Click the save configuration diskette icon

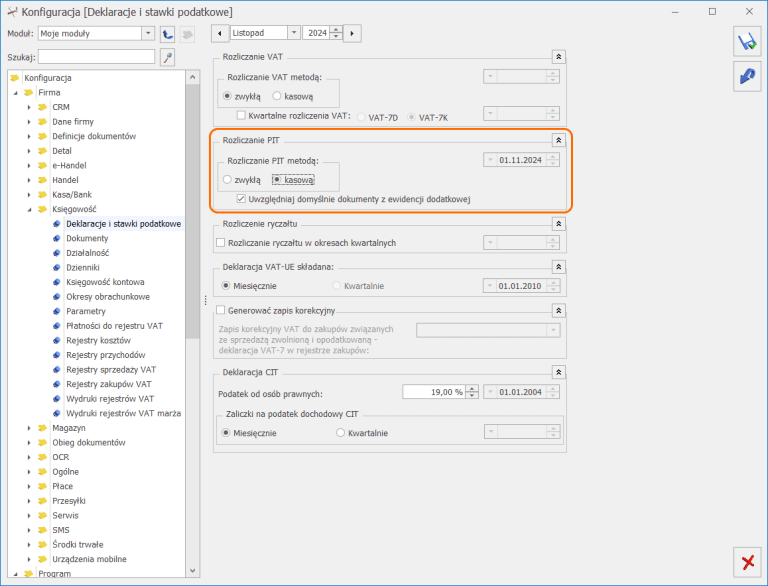[x=747, y=42]
